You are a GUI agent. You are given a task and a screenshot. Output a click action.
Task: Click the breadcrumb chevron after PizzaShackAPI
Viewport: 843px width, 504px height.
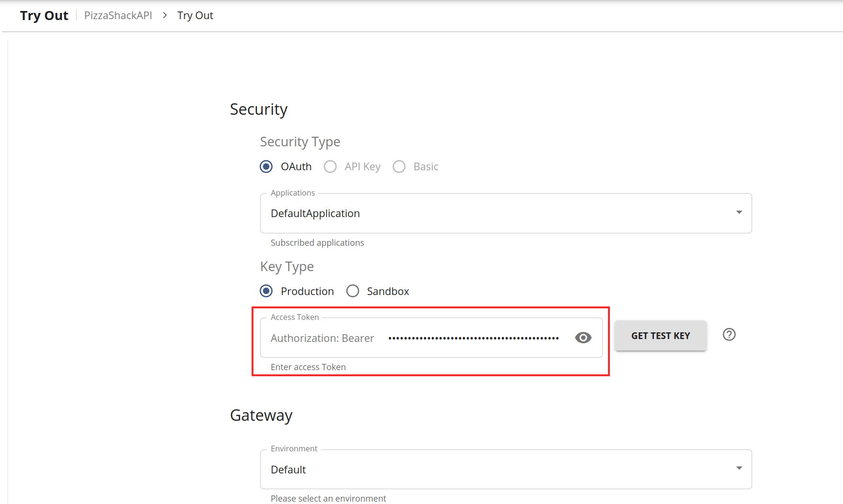tap(165, 15)
